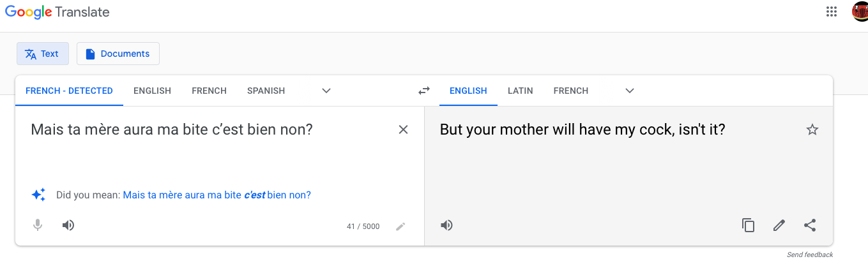Swap source and target languages
This screenshot has width=868, height=266.
coord(424,91)
